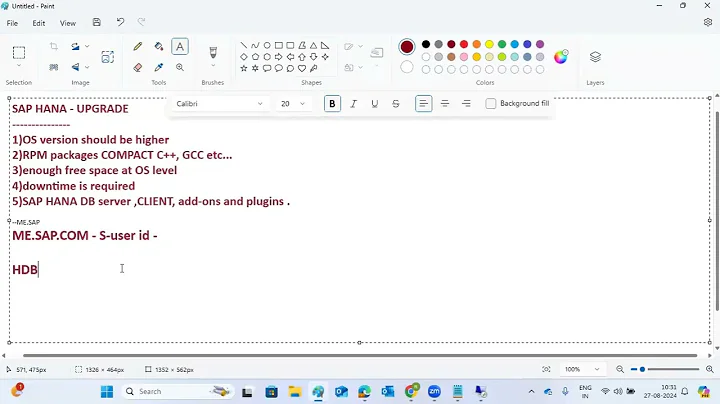Toggle Underline text formatting
The height and width of the screenshot is (404, 720).
pos(375,104)
